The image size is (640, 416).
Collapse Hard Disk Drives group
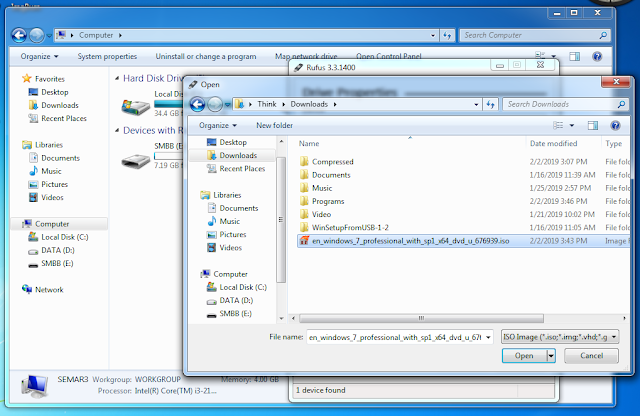point(117,78)
